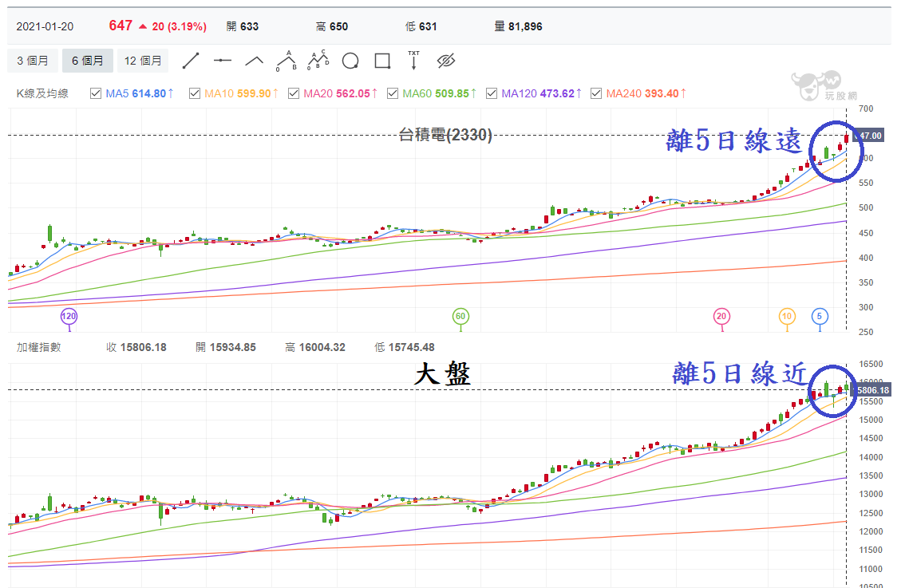Uncheck the MA60 moving average checkbox

pos(393,93)
